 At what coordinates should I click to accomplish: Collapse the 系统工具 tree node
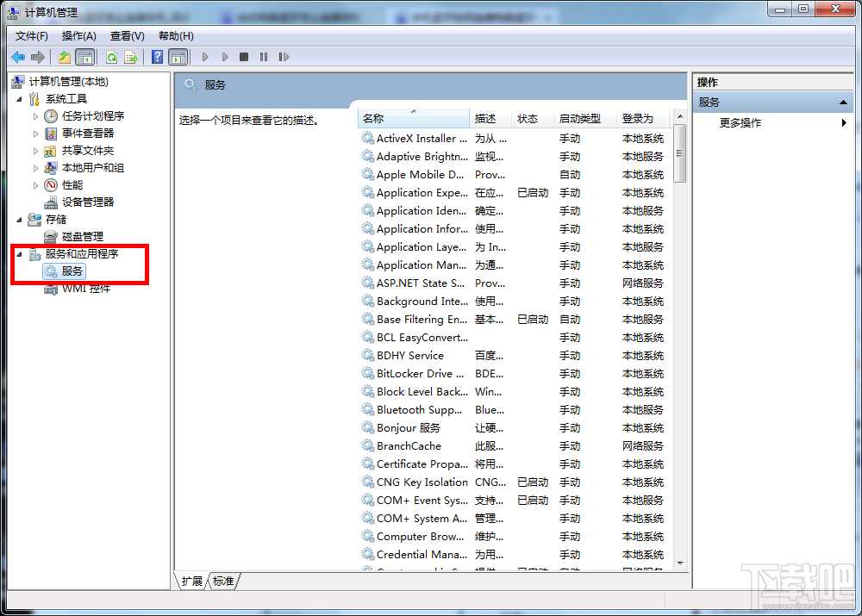(x=20, y=98)
